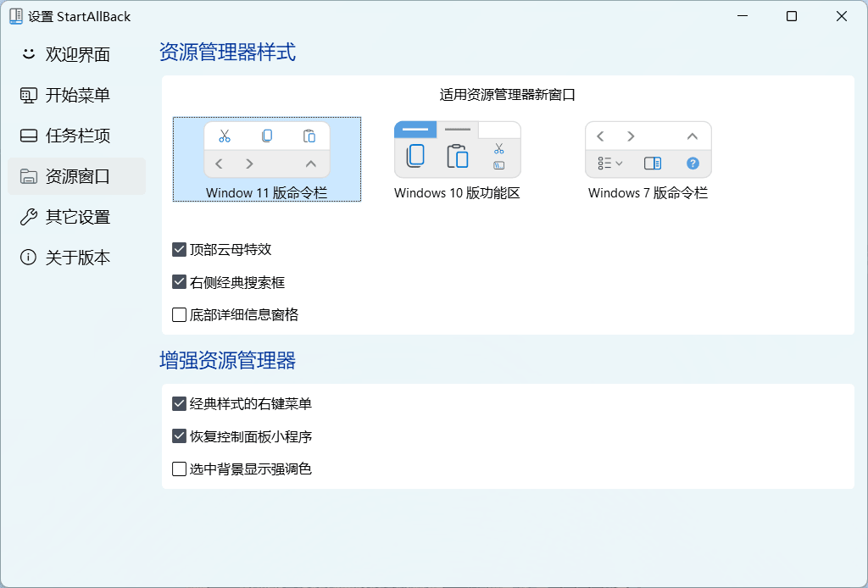Image resolution: width=868 pixels, height=588 pixels.
Task: Click up chevron in Windows 11 preview
Action: click(311, 164)
